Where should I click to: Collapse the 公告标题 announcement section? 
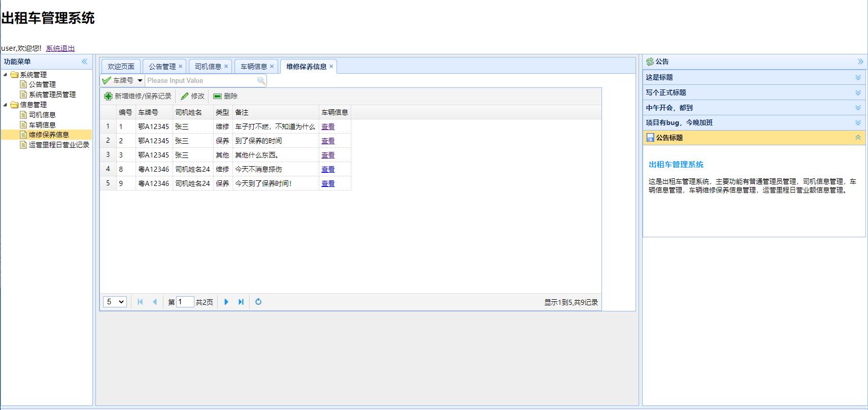tap(858, 138)
